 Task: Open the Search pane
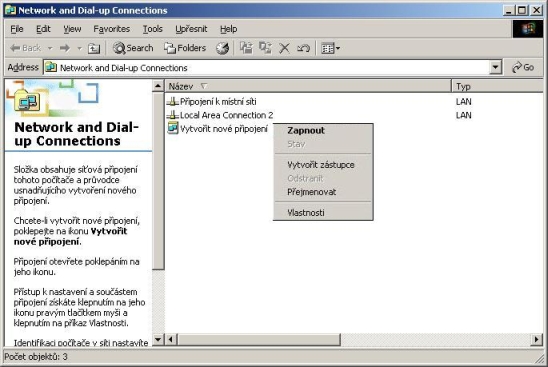(133, 48)
